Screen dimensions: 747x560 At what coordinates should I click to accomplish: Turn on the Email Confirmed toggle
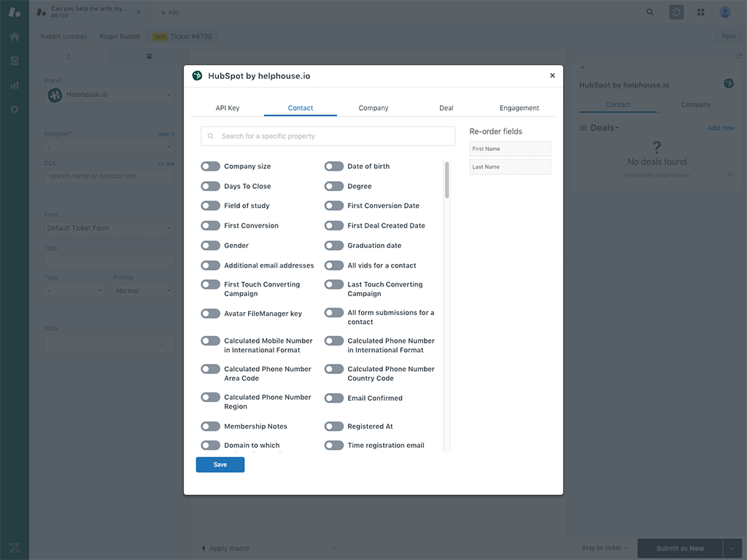[x=334, y=398]
